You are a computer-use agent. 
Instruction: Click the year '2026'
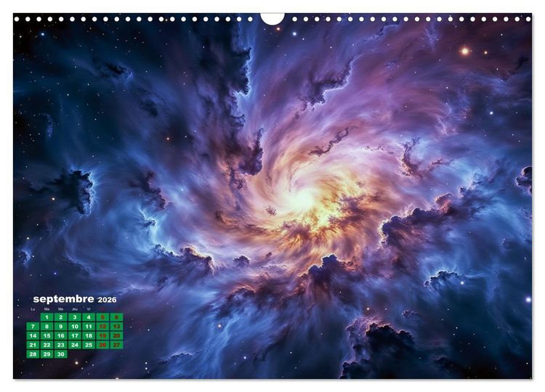(107, 300)
